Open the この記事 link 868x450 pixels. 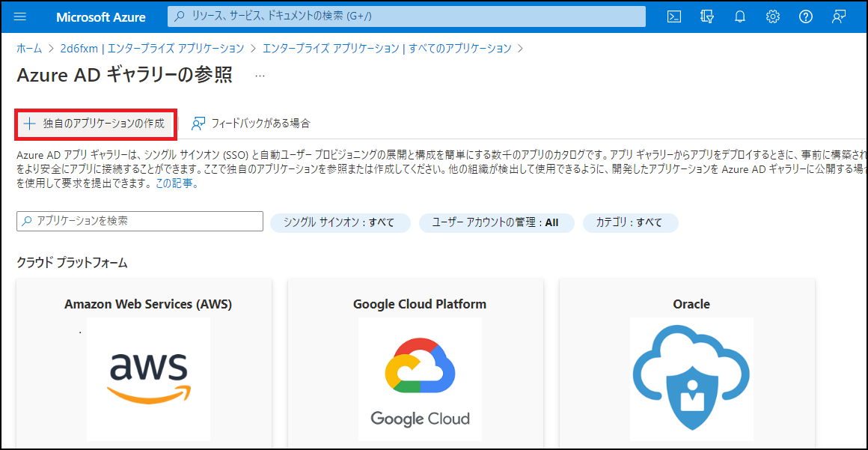177,184
